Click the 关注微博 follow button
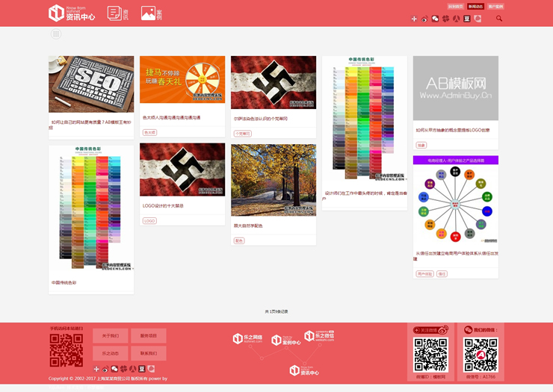 (431, 330)
